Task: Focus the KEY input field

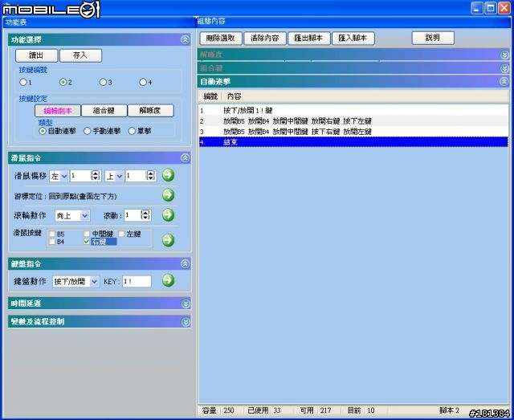Action: pos(137,282)
